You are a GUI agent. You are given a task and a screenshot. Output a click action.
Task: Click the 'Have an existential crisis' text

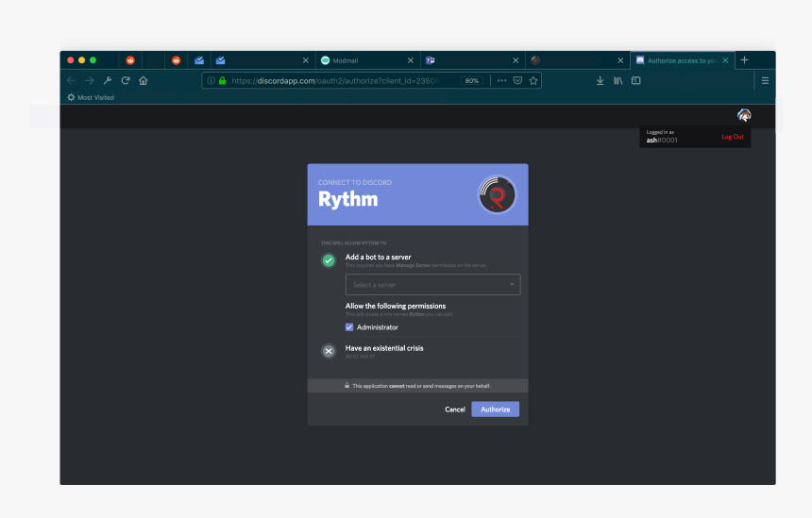(x=384, y=348)
